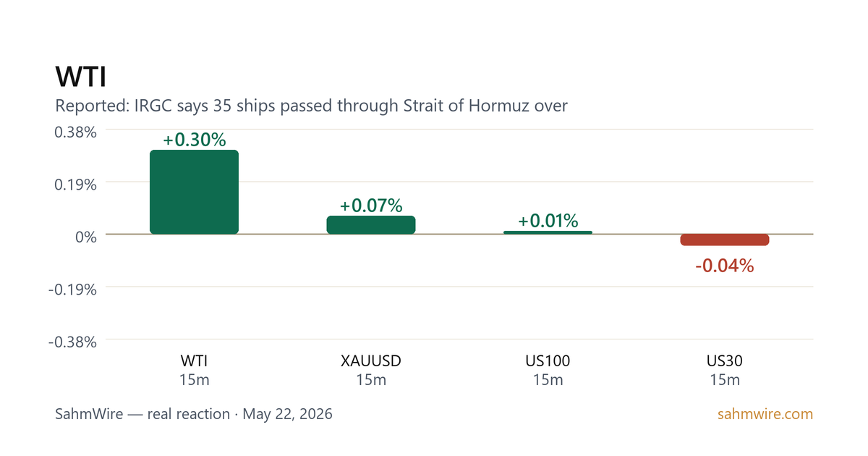Click the -0.19% y-axis tick label
This screenshot has width=868, height=456.
coord(72,289)
